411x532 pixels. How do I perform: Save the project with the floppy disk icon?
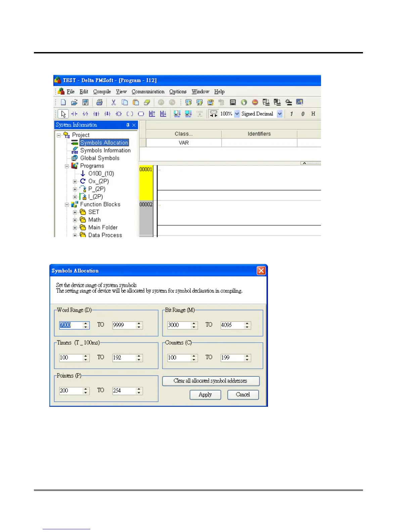(85, 102)
